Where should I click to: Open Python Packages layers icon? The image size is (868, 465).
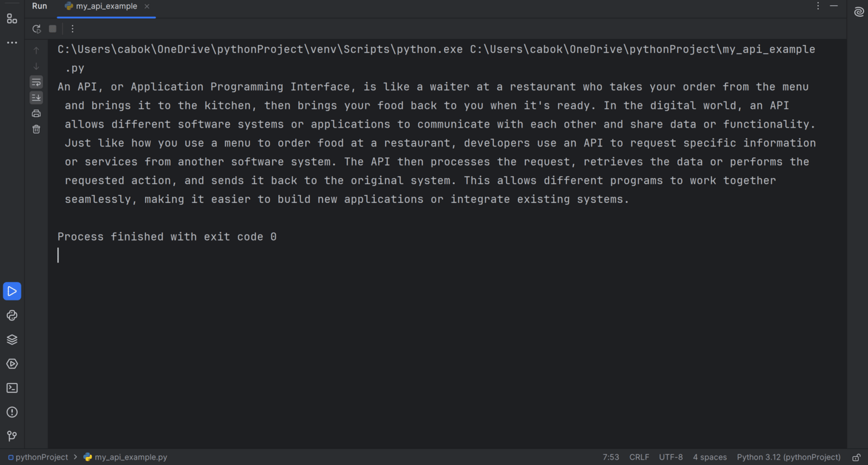click(x=12, y=339)
